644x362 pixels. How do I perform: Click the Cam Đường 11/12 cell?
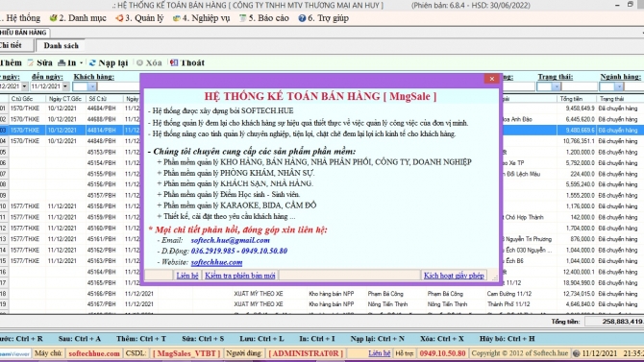click(508, 294)
